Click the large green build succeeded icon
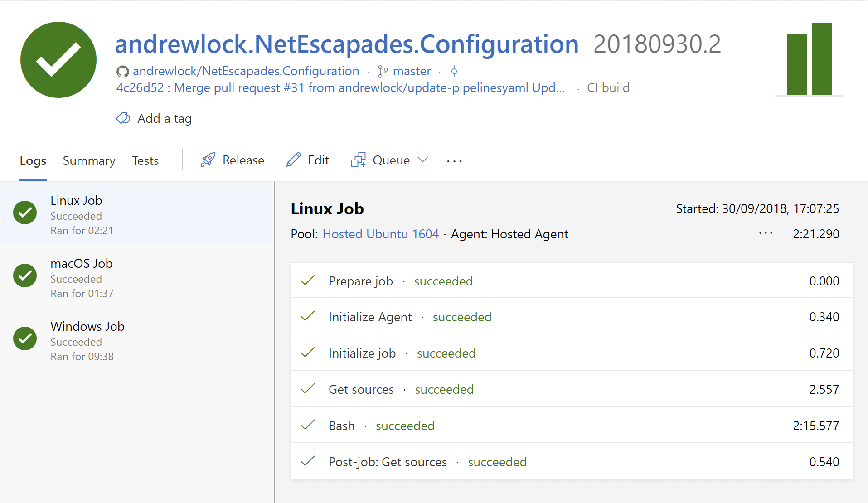 tap(58, 60)
